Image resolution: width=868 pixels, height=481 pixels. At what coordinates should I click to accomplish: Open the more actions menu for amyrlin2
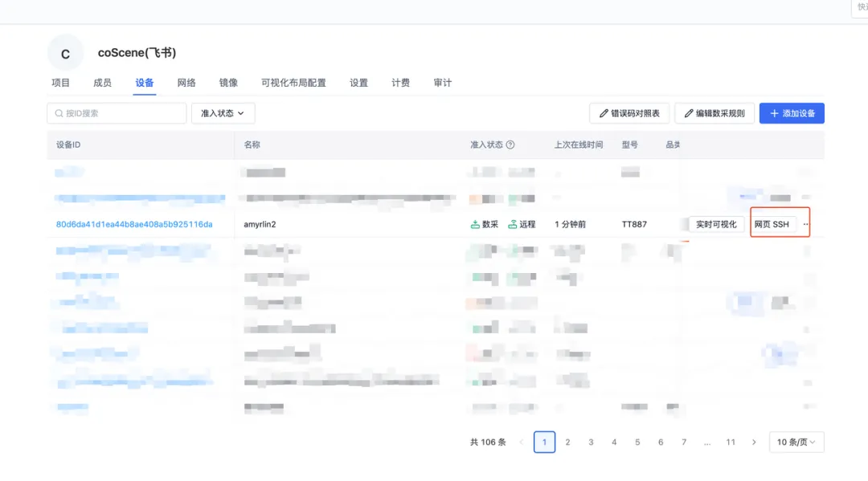(805, 224)
